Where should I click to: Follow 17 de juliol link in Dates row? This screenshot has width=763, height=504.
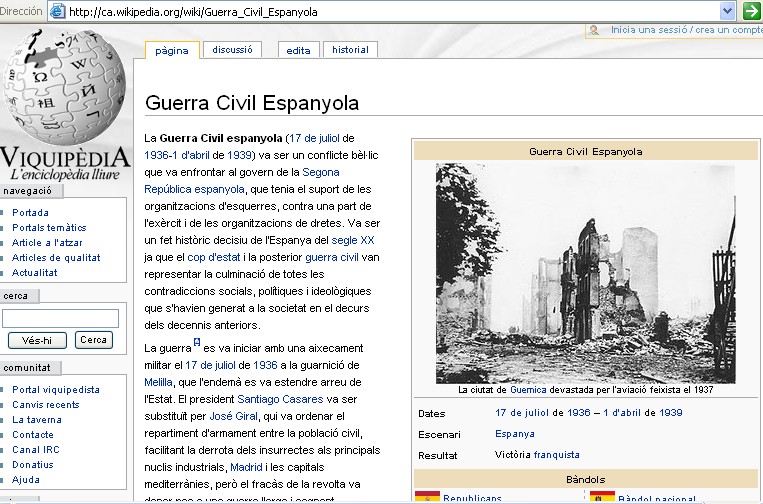coord(522,413)
